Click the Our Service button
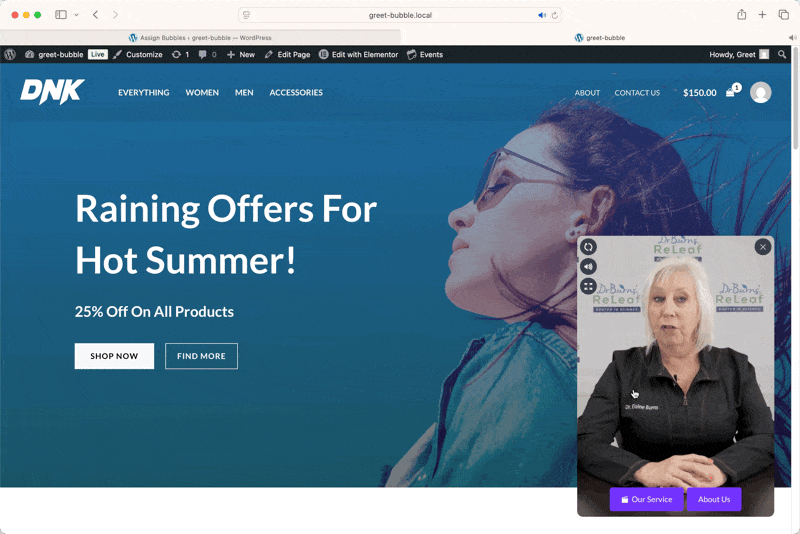800x534 pixels. pyautogui.click(x=646, y=499)
